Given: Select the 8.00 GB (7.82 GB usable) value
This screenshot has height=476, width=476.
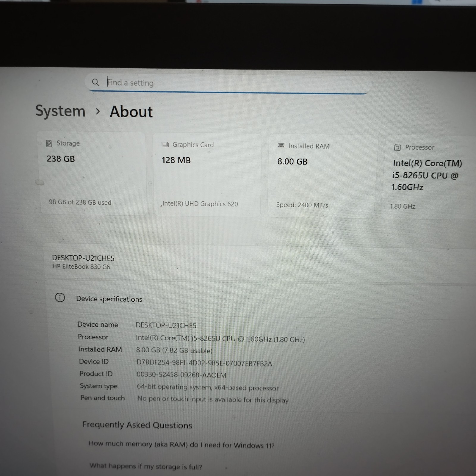Looking at the screenshot, I should coord(174,350).
